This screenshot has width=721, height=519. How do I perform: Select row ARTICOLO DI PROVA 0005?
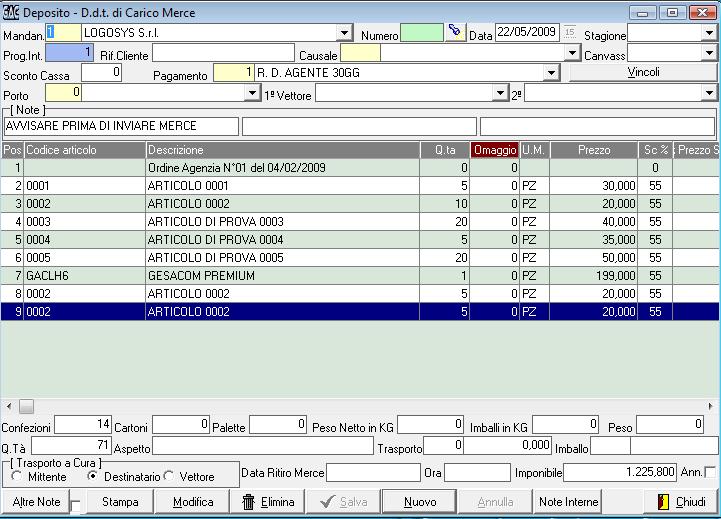click(360, 257)
